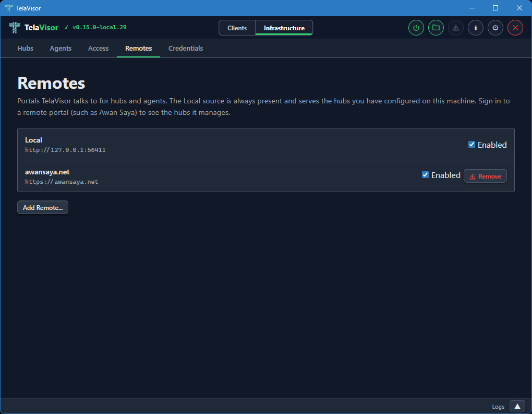
Task: Click the Remotes page heading
Action: [51, 83]
